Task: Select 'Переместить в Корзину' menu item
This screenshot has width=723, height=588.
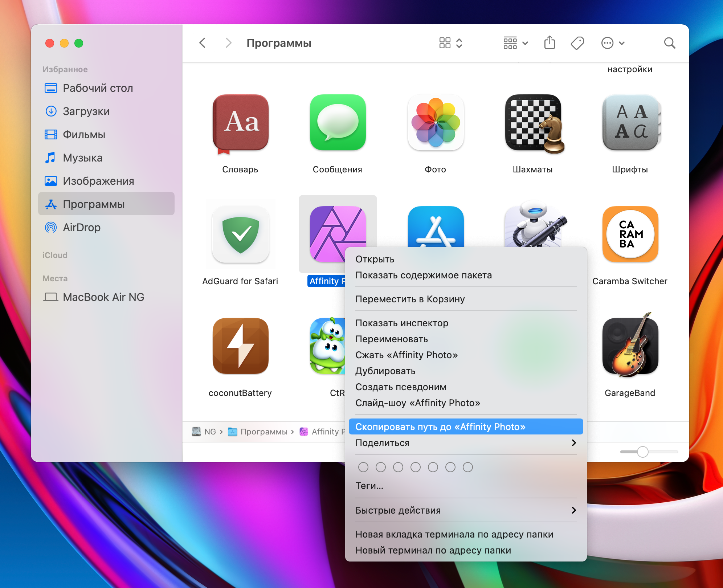Action: point(410,299)
